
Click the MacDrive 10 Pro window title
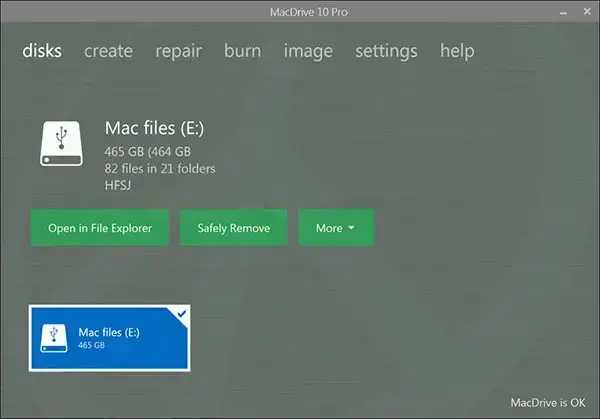(309, 12)
